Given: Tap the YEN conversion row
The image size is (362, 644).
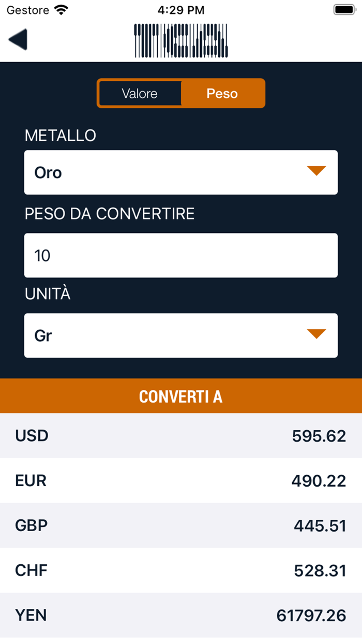Looking at the screenshot, I should click(x=181, y=616).
